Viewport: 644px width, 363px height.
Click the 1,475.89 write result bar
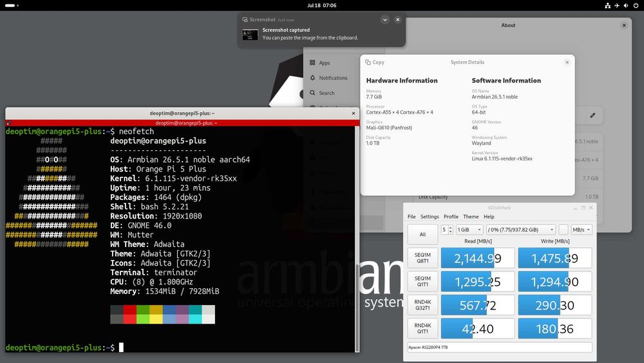coord(554,258)
